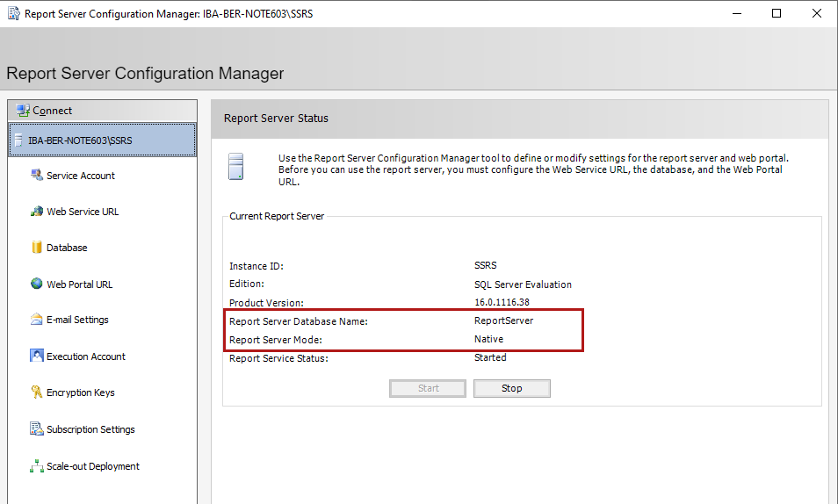This screenshot has height=504, width=838.
Task: Click the Encryption Keys key icon
Action: pyautogui.click(x=36, y=392)
